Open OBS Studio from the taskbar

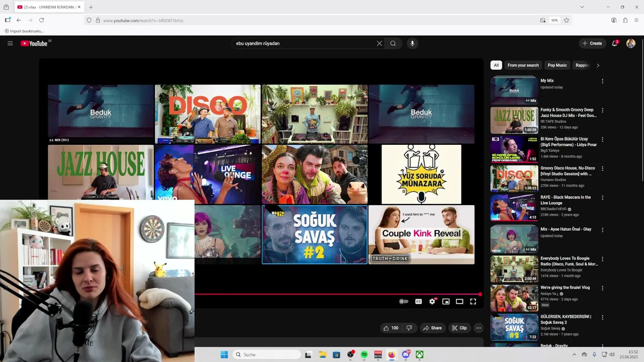tap(351, 354)
